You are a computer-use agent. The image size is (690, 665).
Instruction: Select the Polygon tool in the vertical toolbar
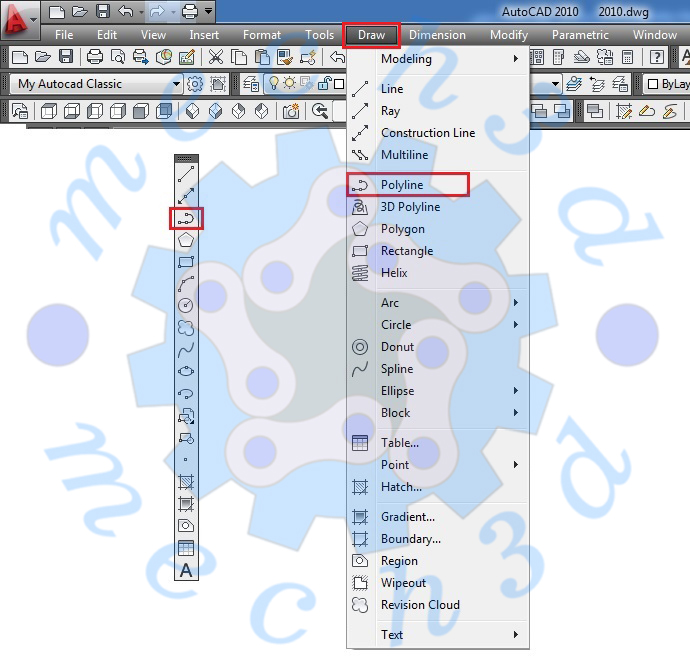[186, 240]
